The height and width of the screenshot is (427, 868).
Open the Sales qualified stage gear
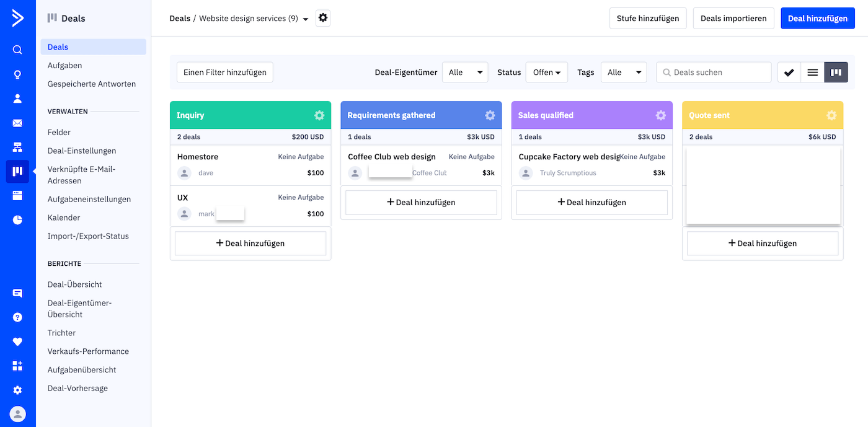click(x=661, y=115)
